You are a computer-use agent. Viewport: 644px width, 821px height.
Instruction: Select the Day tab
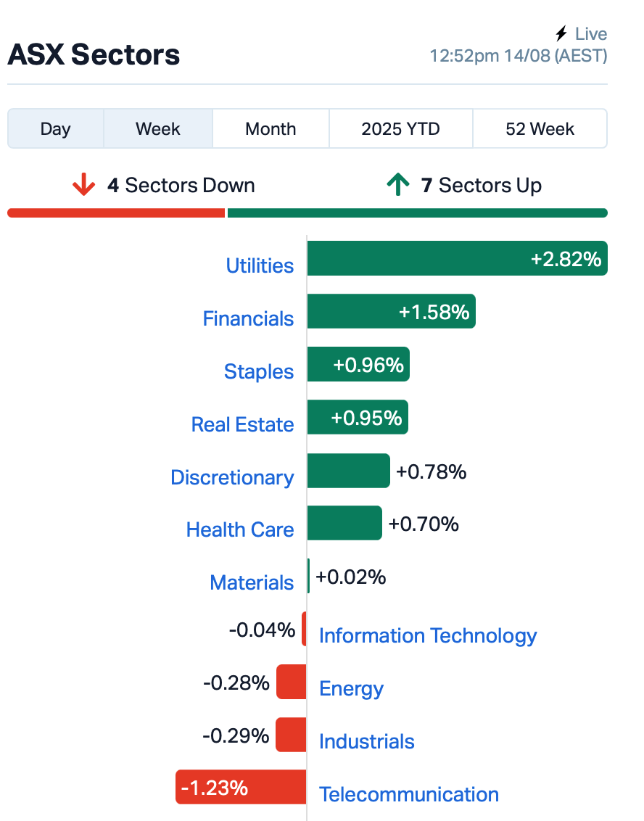point(56,129)
